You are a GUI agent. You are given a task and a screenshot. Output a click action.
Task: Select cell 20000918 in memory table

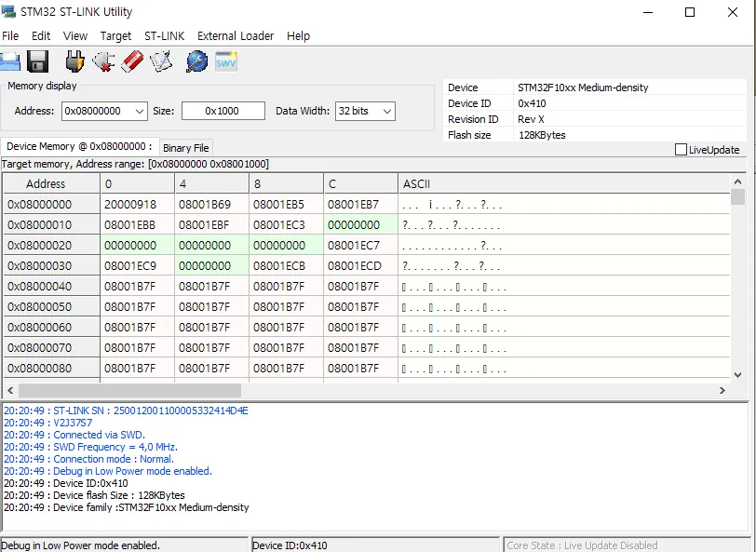pyautogui.click(x=138, y=205)
